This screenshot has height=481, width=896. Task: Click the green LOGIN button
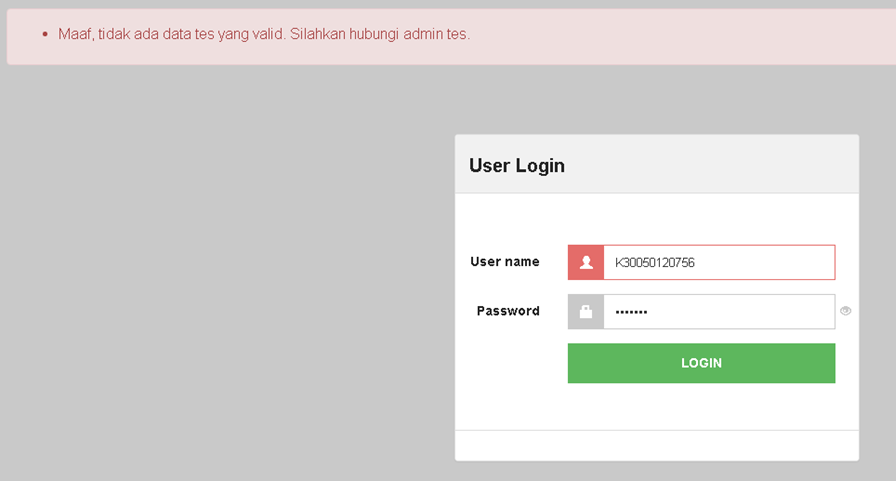(x=701, y=363)
